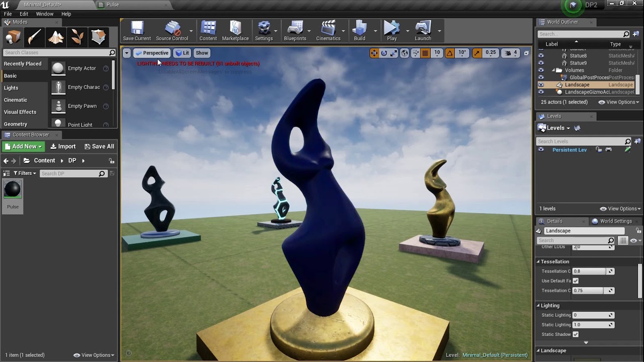
Task: Click the Levels summon details icon
Action: click(x=577, y=128)
